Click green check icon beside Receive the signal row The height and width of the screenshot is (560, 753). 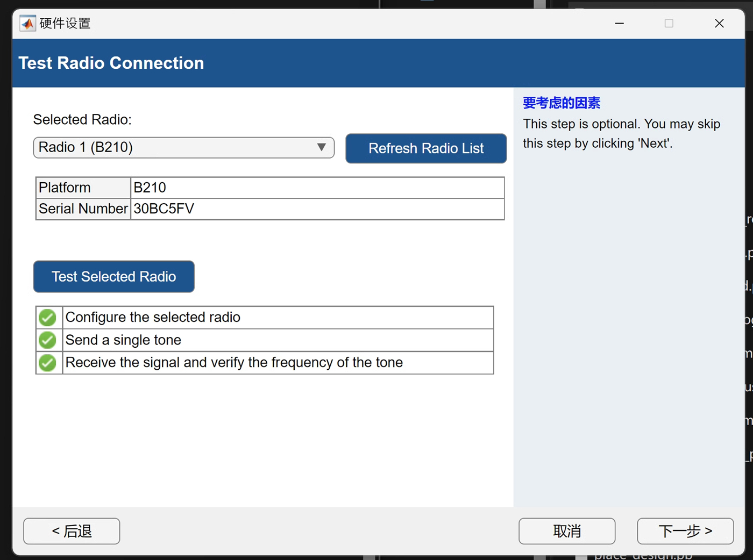point(48,363)
